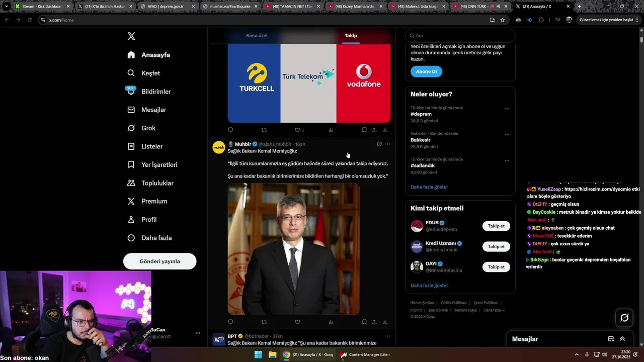
Task: Click Gönderi yayınla button
Action: [159, 261]
